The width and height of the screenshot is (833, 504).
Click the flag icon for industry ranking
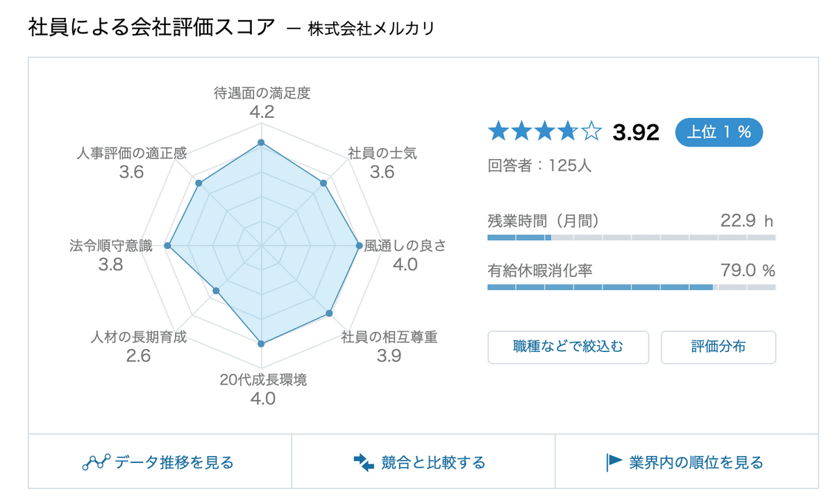pos(614,462)
